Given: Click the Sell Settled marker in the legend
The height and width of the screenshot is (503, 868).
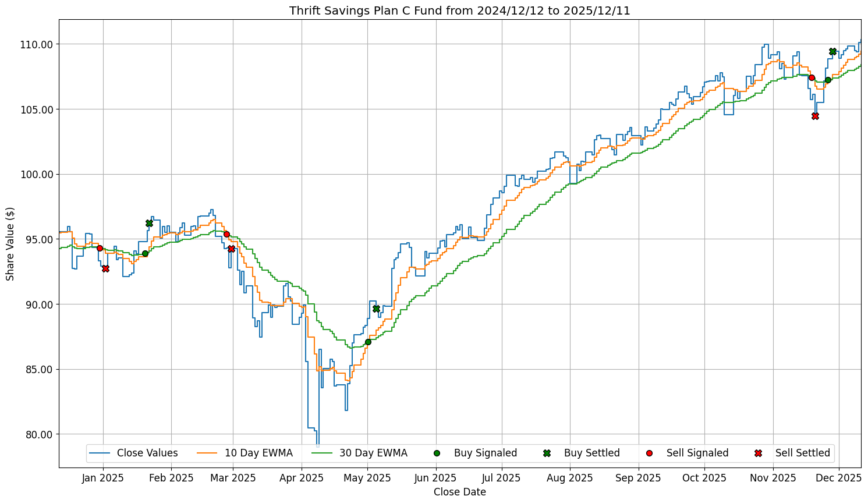Looking at the screenshot, I should pyautogui.click(x=758, y=453).
